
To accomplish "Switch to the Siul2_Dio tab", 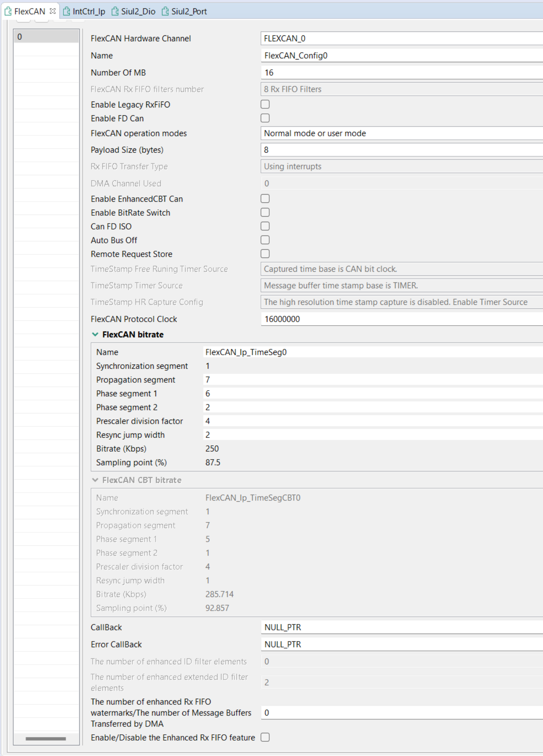I will point(138,11).
